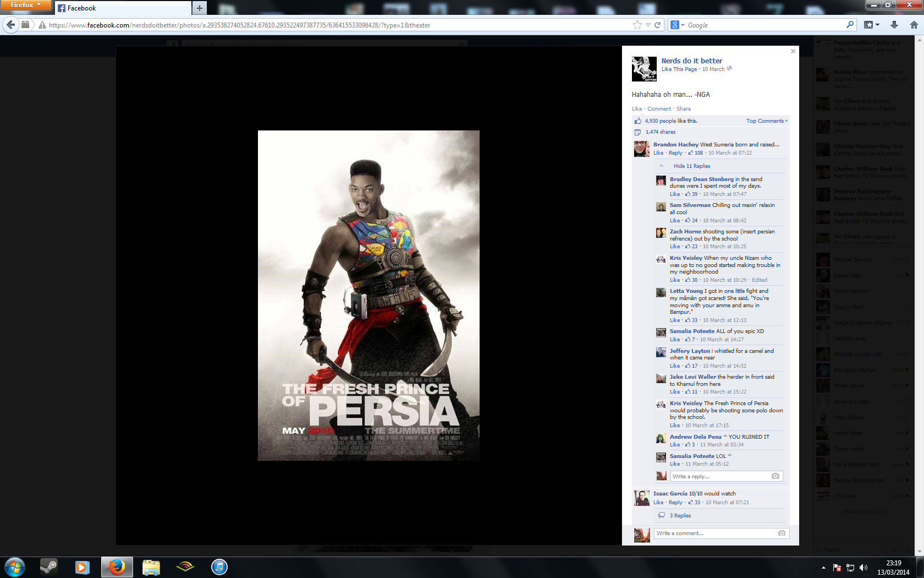Open Bradley Dean Stenberg's profile
Image resolution: width=924 pixels, height=578 pixels.
click(x=701, y=179)
